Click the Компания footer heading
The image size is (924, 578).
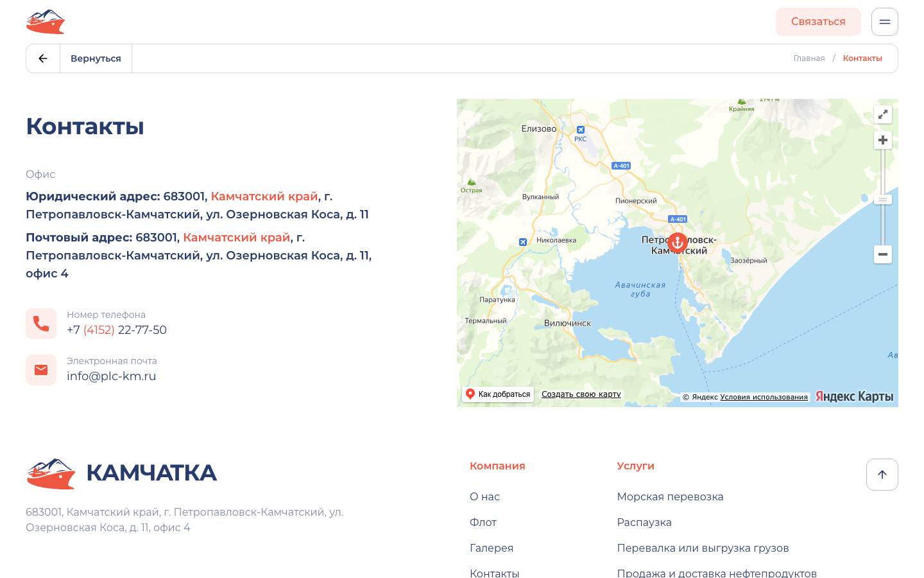[497, 466]
